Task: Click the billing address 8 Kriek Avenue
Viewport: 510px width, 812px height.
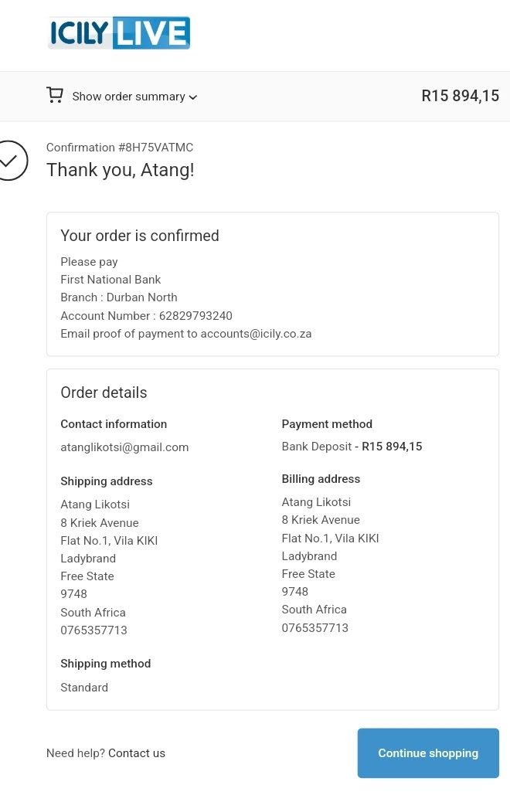Action: coord(321,520)
